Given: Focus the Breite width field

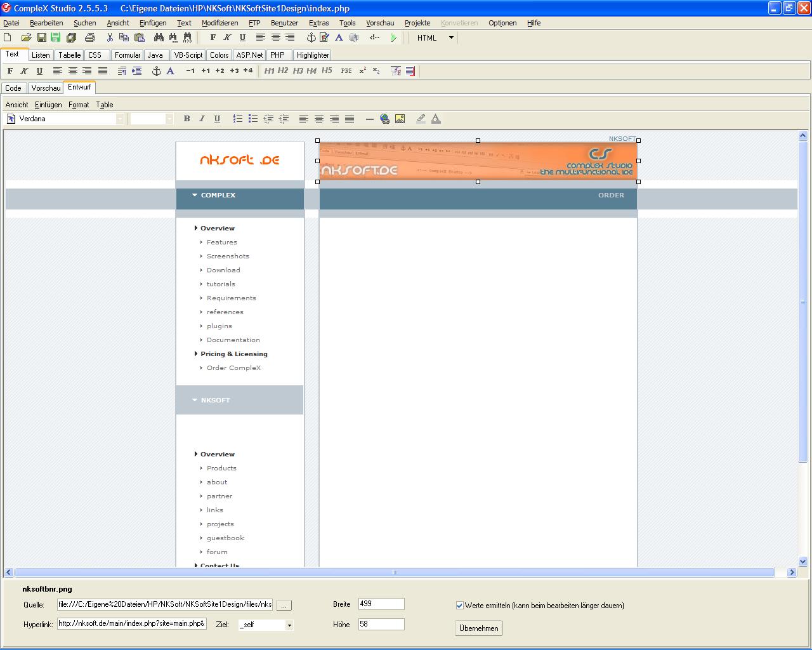Looking at the screenshot, I should 381,604.
